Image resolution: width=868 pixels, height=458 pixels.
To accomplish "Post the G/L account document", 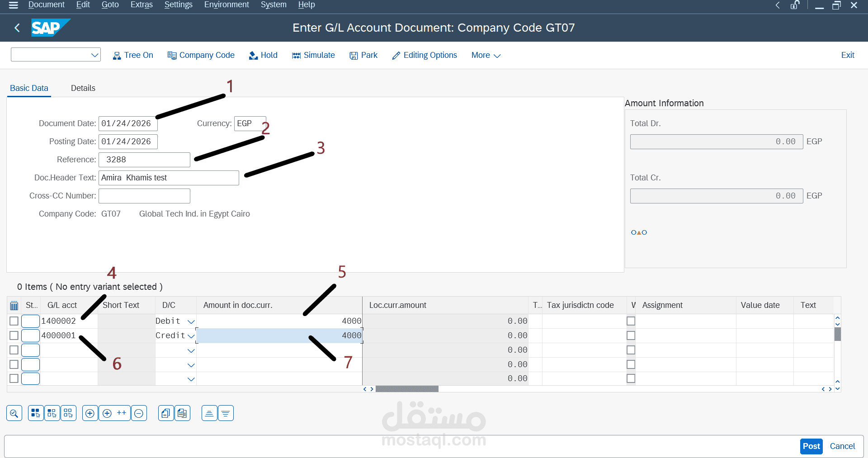I will (x=811, y=446).
